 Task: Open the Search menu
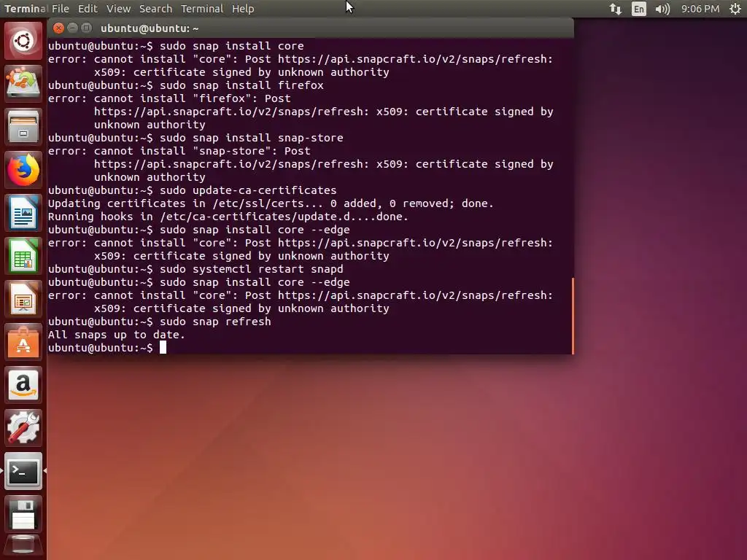click(155, 9)
